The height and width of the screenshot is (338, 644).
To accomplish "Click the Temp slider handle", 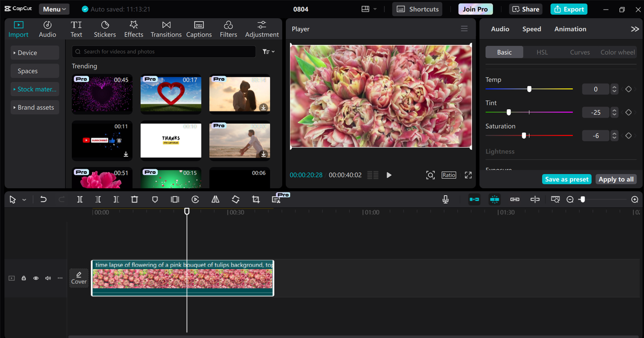I will (x=529, y=89).
